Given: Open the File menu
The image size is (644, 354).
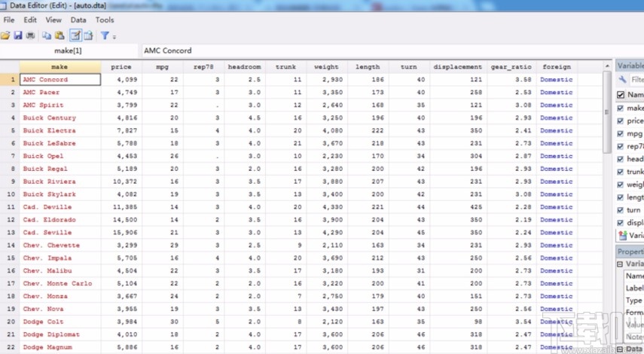Looking at the screenshot, I should (8, 20).
